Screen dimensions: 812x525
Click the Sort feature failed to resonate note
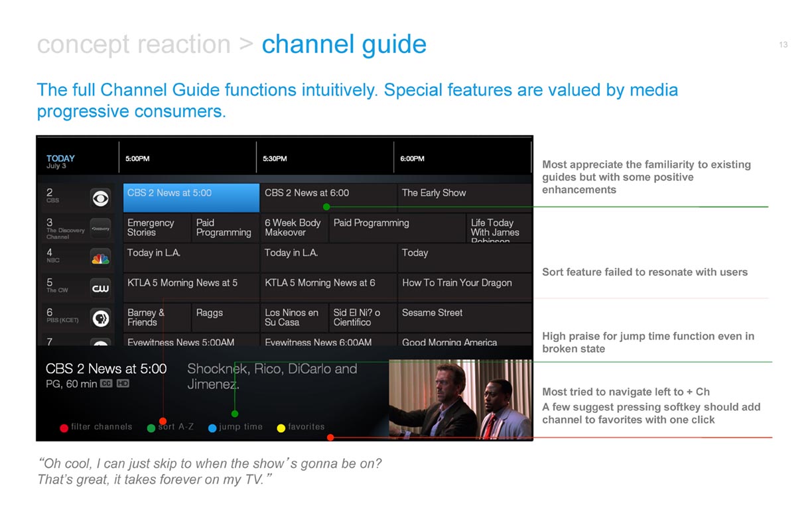645,272
